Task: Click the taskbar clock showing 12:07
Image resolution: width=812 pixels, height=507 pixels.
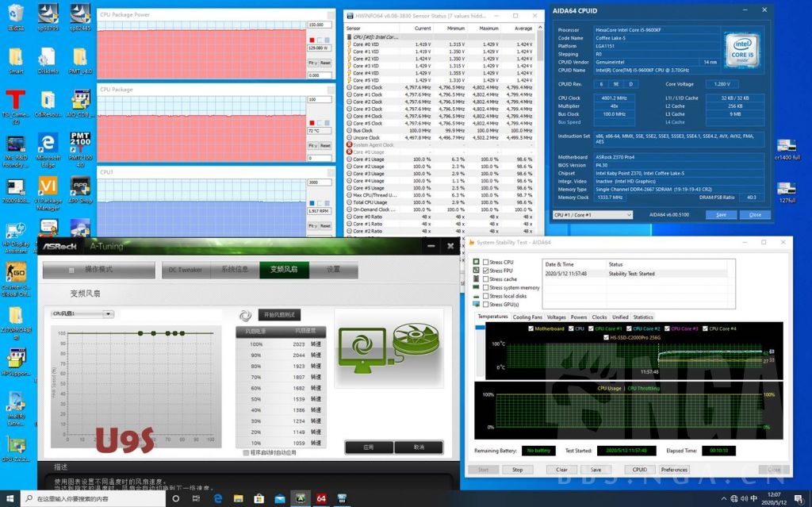Action: click(x=774, y=499)
